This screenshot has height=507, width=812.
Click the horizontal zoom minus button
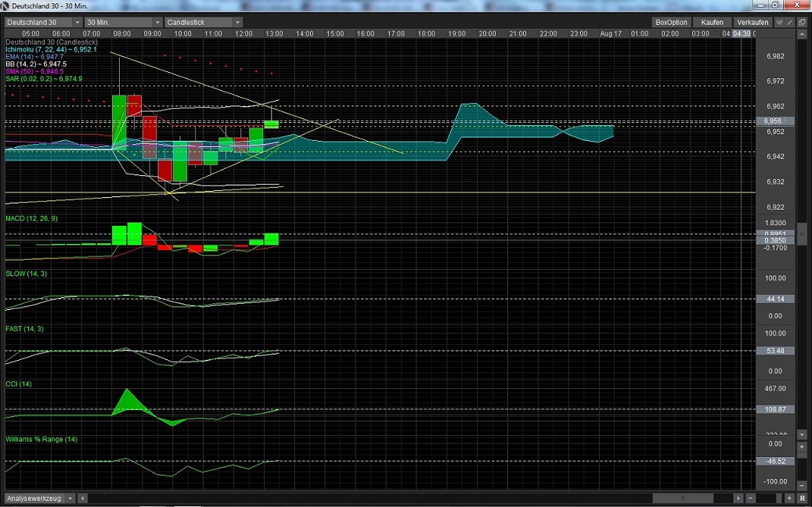750,498
